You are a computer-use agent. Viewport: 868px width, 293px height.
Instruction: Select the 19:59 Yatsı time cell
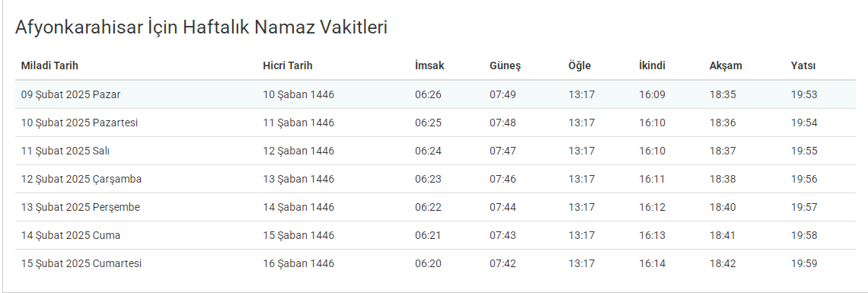[x=804, y=263]
